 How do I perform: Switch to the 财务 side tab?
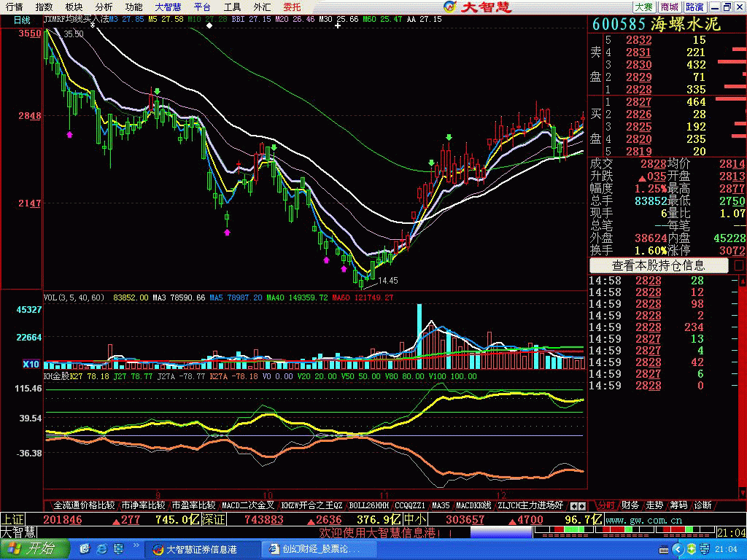coord(630,505)
